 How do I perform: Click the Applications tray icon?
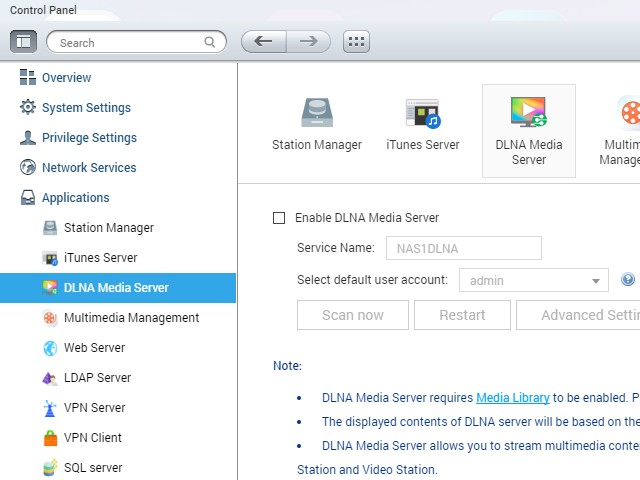pyautogui.click(x=28, y=198)
